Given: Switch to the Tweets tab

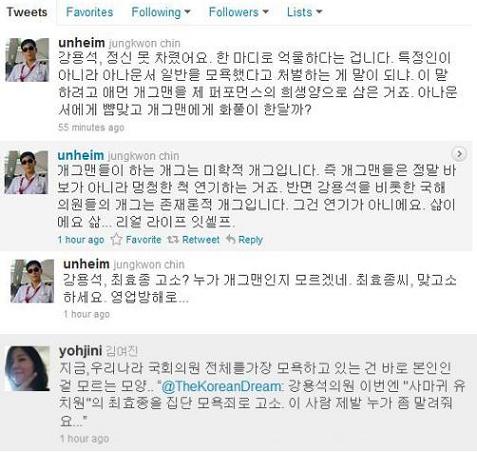Looking at the screenshot, I should point(27,12).
